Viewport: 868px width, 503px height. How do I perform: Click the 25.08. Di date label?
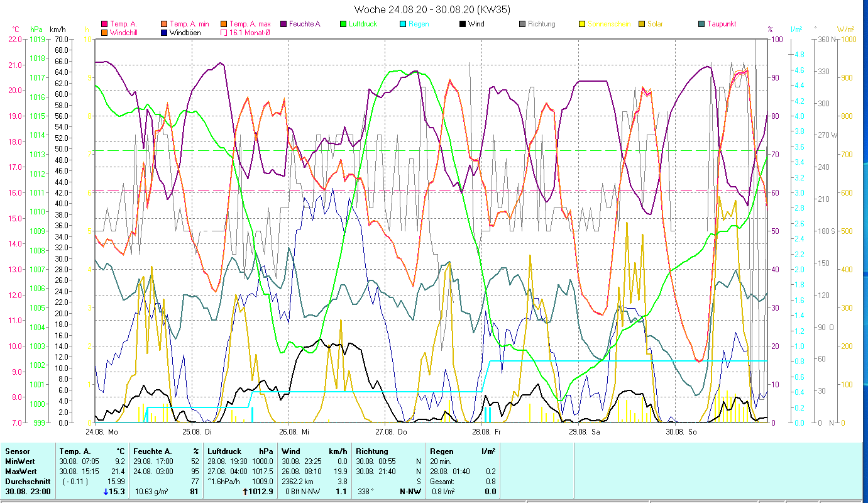[197, 432]
